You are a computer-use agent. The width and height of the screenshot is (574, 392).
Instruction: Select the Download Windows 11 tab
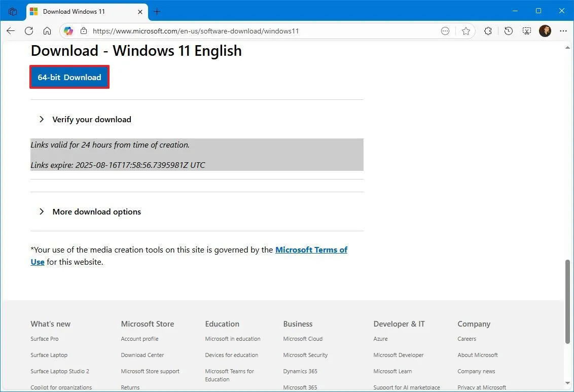pos(81,11)
